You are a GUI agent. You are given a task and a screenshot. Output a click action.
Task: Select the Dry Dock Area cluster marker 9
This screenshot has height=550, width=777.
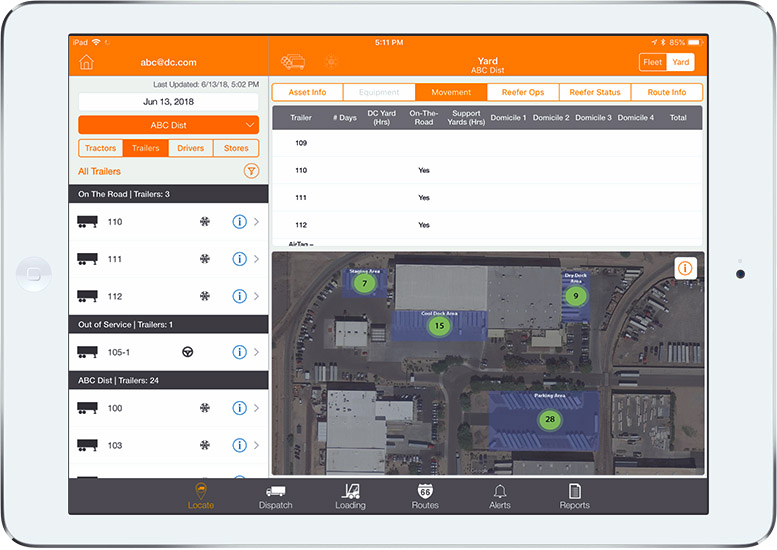point(575,296)
